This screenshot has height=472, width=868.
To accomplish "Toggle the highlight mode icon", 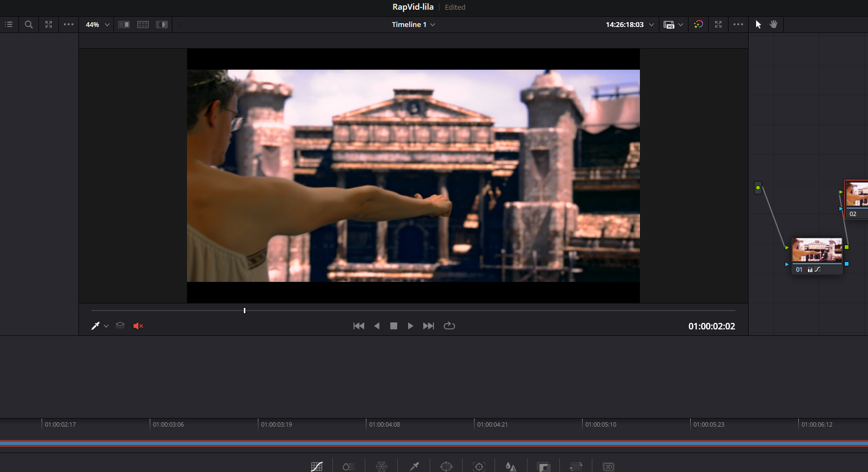I will tap(162, 24).
